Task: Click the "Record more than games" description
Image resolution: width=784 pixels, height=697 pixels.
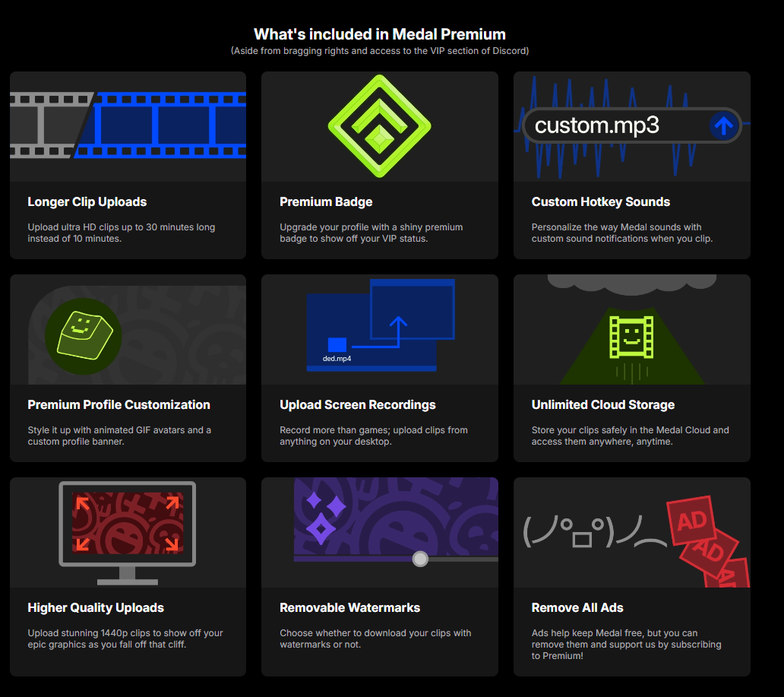Action: pyautogui.click(x=374, y=436)
